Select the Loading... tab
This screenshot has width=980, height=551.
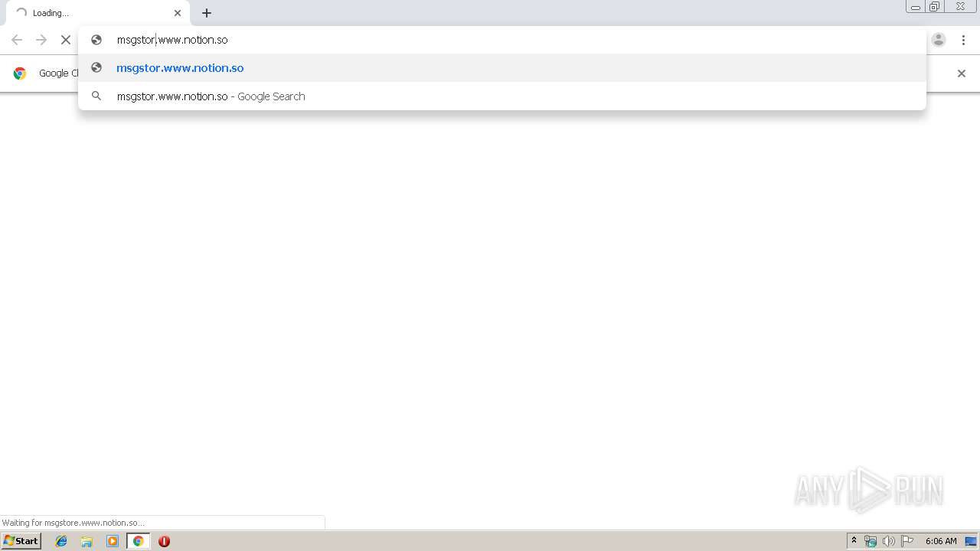(98, 13)
